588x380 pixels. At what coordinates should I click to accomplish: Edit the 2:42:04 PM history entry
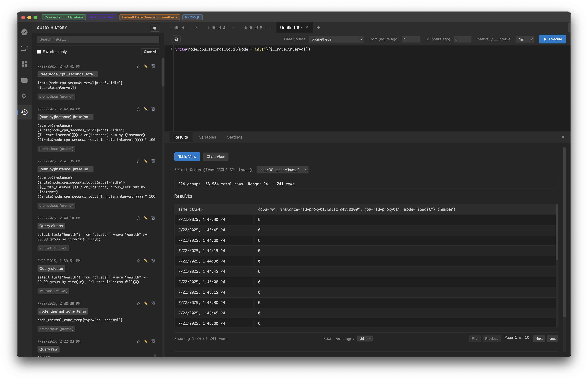[x=146, y=109]
